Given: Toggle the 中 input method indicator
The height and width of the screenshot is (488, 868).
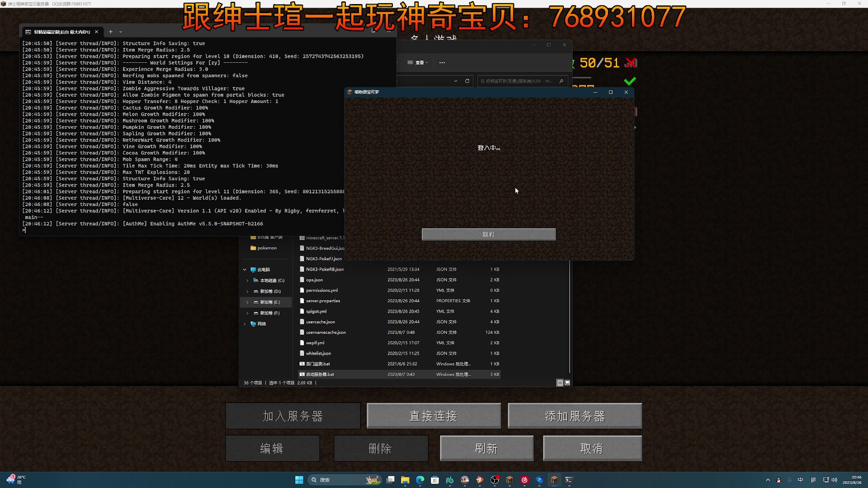Looking at the screenshot, I should 800,480.
